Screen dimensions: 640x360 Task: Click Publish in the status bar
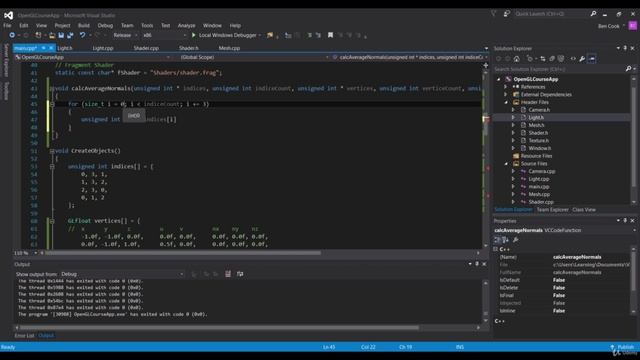coord(625,347)
